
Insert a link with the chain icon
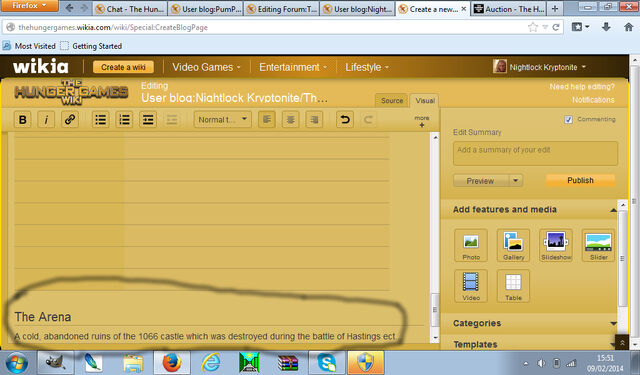(70, 120)
